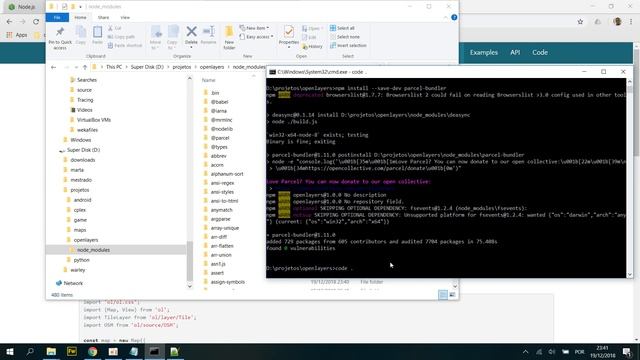Open New item dropdown in ribbon

tap(254, 28)
